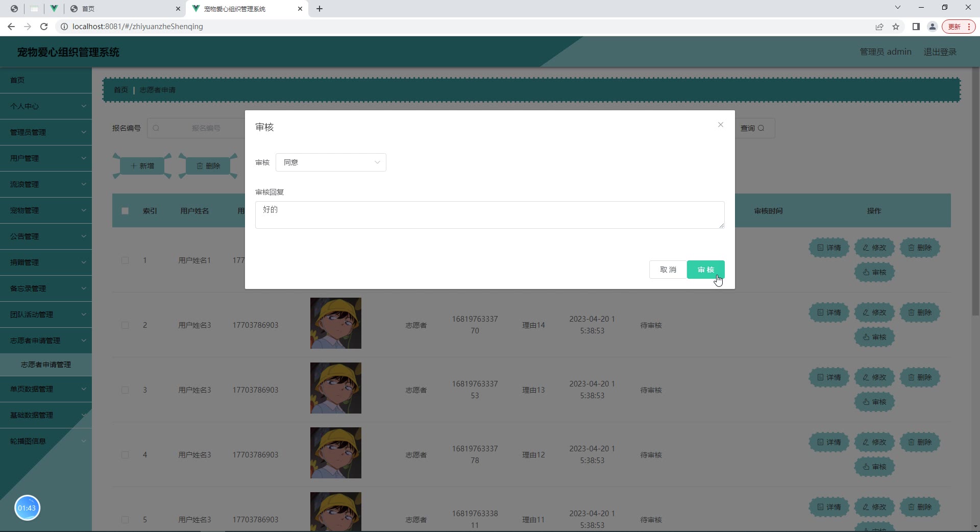Click 删除 for row 3
980x532 pixels.
[920, 377]
